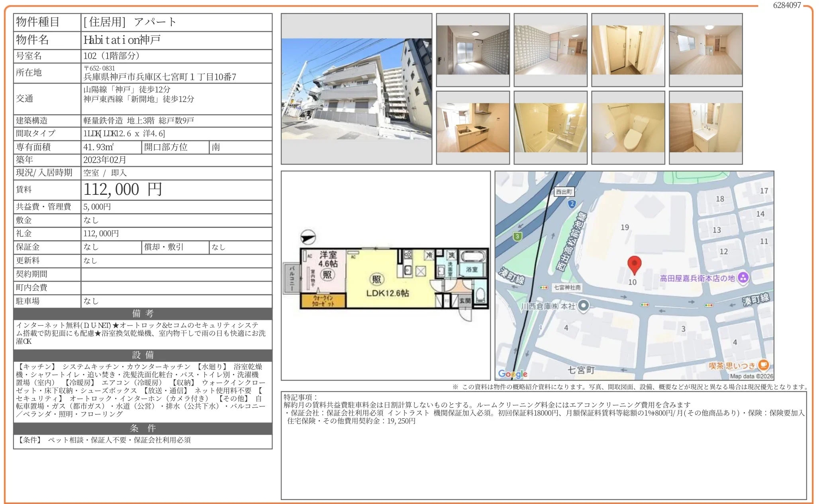Click the red property location pin on map
Image resolution: width=819 pixels, height=504 pixels.
point(635,265)
